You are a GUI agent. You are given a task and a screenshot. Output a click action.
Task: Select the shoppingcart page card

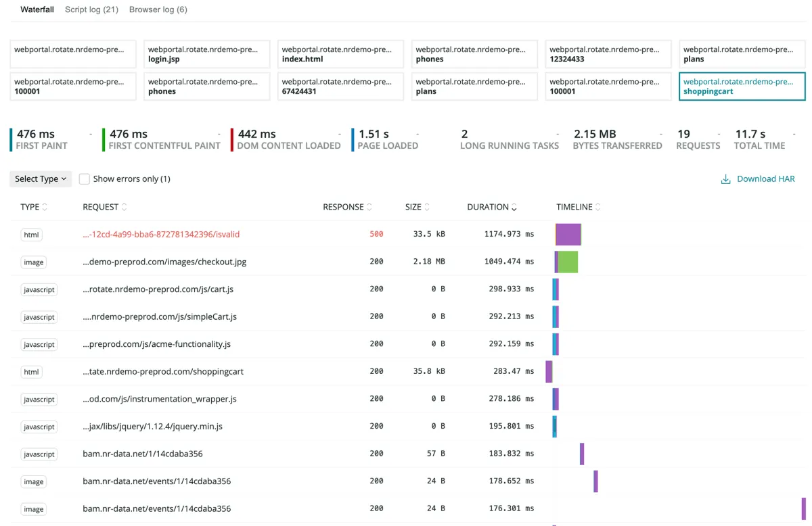click(742, 87)
